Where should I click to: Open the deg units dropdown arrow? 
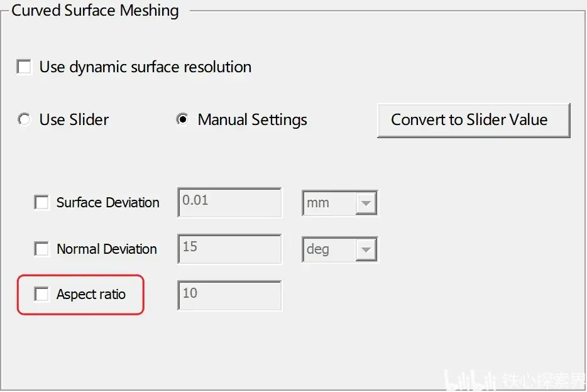point(366,249)
